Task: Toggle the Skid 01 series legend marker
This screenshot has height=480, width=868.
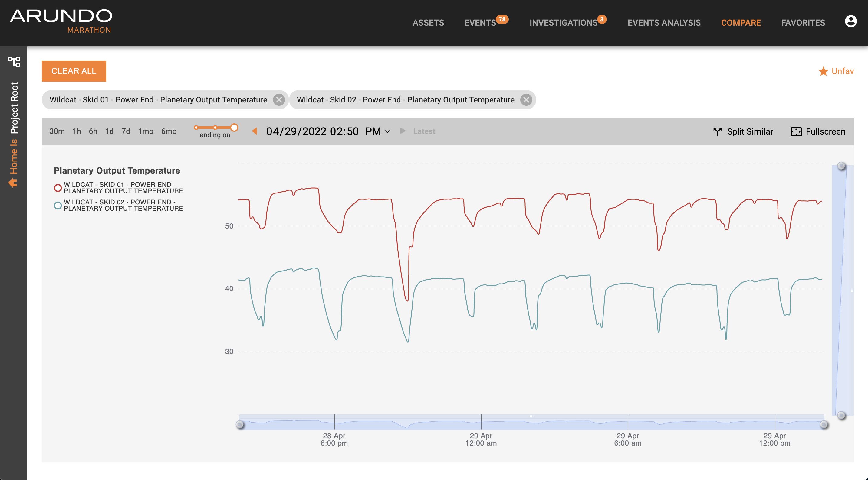Action: tap(58, 188)
